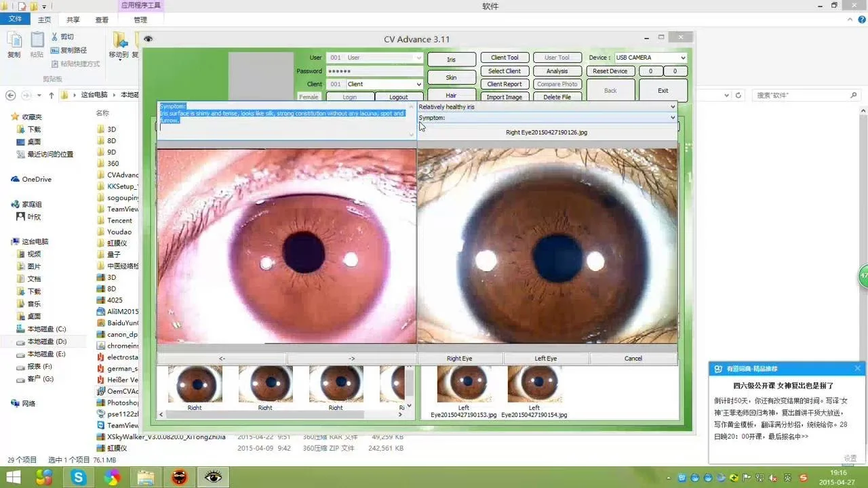Screen dimensions: 868x488
Task: Click the Explorer back arrow
Action: coord(10,96)
